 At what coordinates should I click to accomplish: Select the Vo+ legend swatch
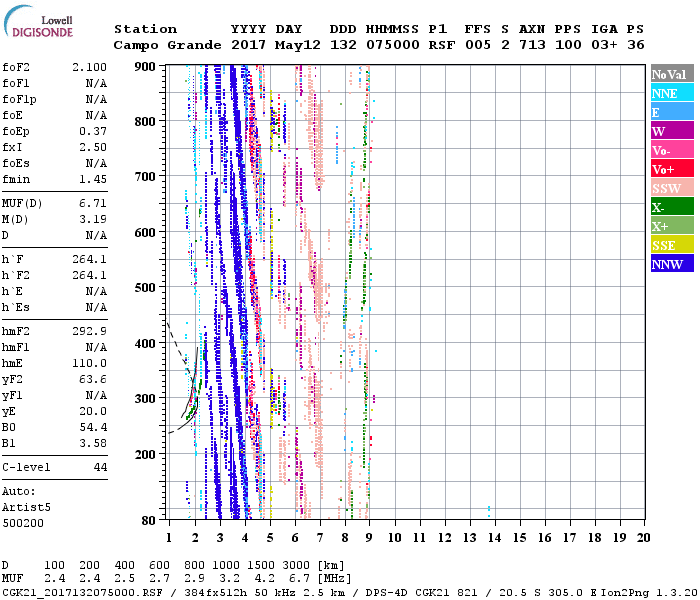click(672, 169)
